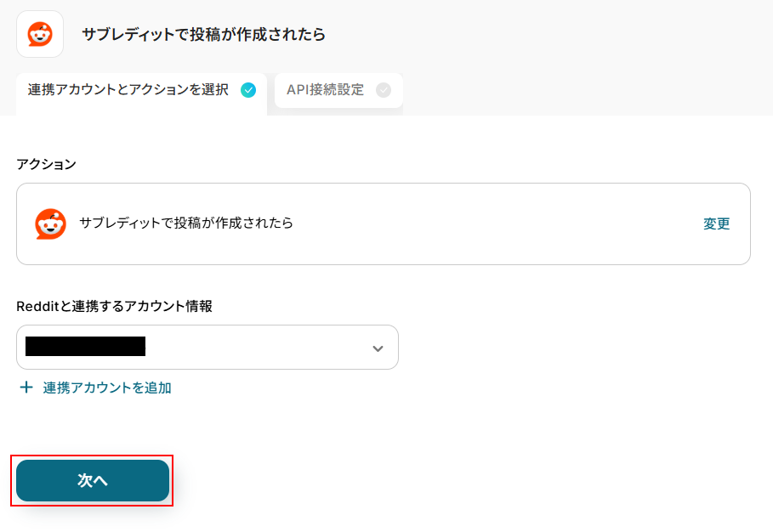Click the action card text about subreddit posts

[186, 224]
